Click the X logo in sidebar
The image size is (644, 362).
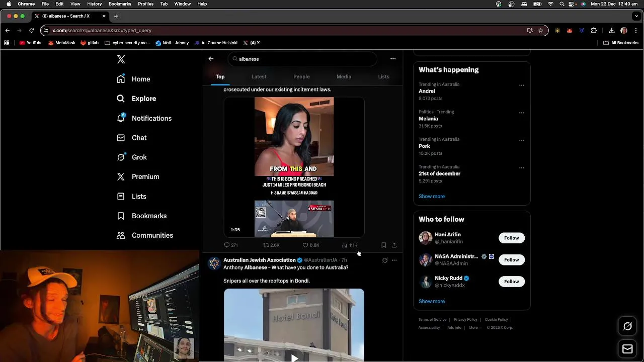121,59
